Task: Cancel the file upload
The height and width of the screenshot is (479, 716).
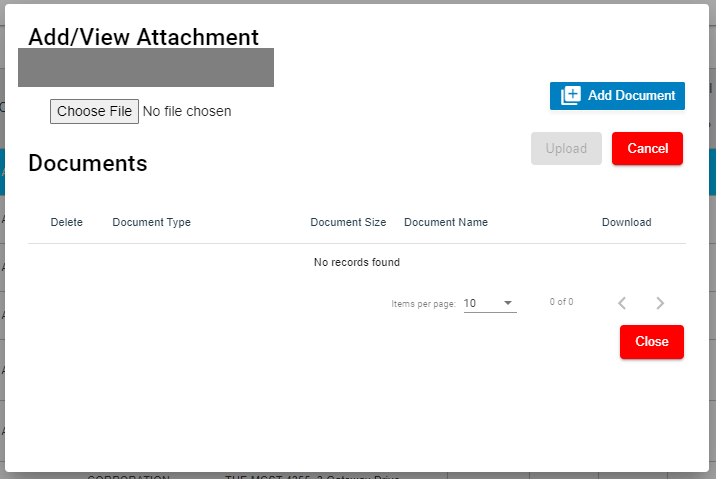Action: [647, 149]
